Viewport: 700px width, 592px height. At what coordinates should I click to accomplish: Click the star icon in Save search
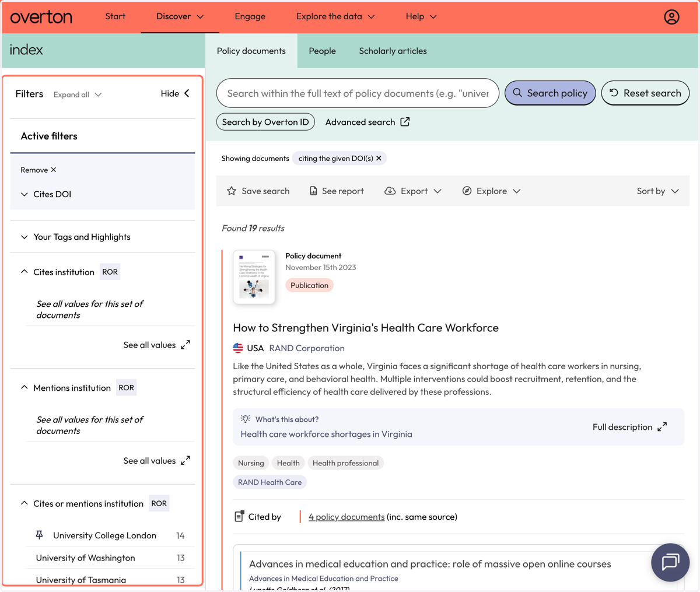coord(232,191)
